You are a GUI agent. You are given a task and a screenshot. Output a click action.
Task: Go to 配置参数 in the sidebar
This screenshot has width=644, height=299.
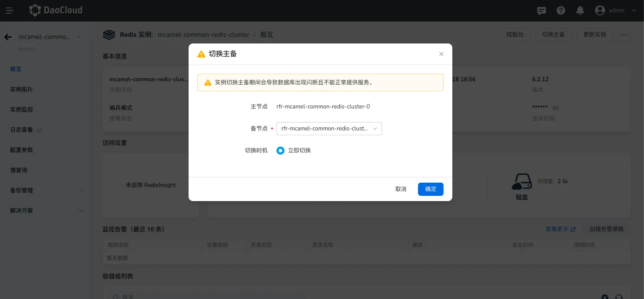pos(22,150)
